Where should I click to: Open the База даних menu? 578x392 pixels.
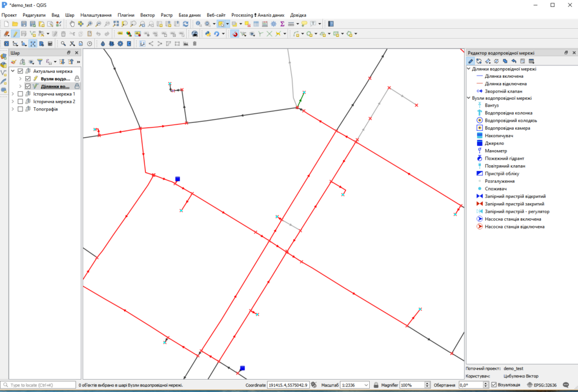190,15
